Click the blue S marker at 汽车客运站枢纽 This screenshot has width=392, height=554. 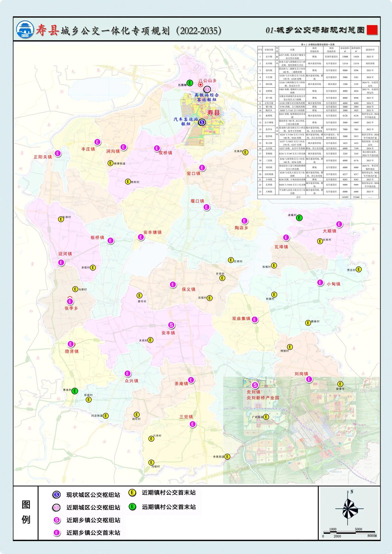(x=202, y=122)
